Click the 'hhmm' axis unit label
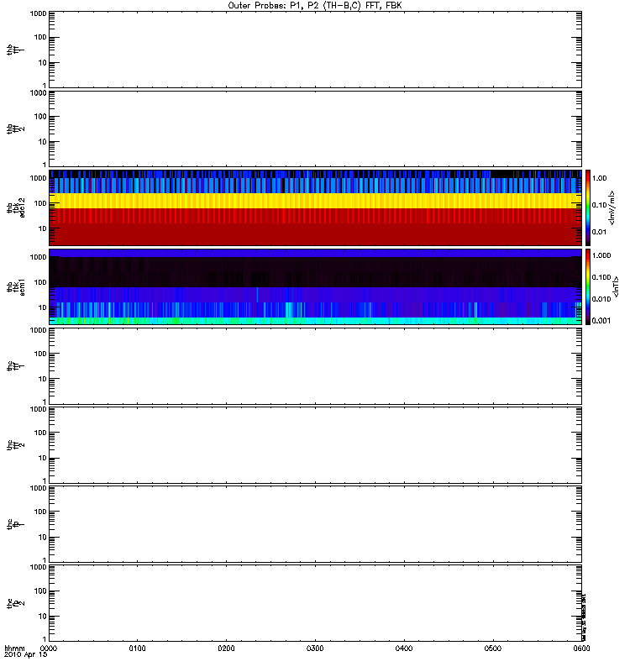630x672 pixels. pyautogui.click(x=14, y=648)
